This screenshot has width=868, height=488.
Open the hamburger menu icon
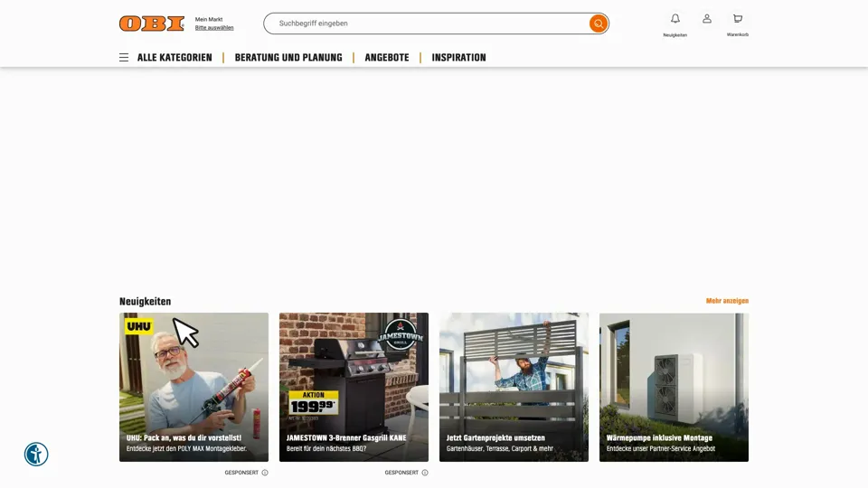[124, 58]
